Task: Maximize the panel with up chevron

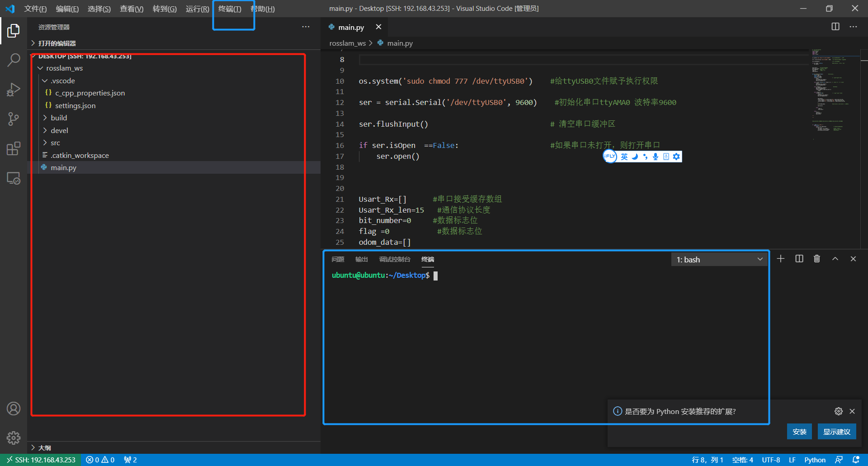Action: pyautogui.click(x=835, y=259)
